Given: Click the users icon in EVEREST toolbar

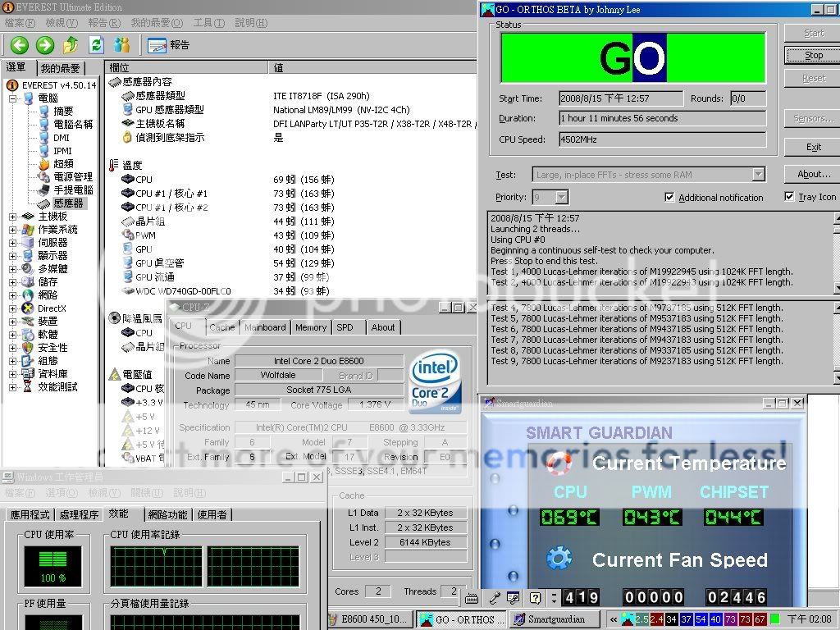Looking at the screenshot, I should [x=122, y=45].
